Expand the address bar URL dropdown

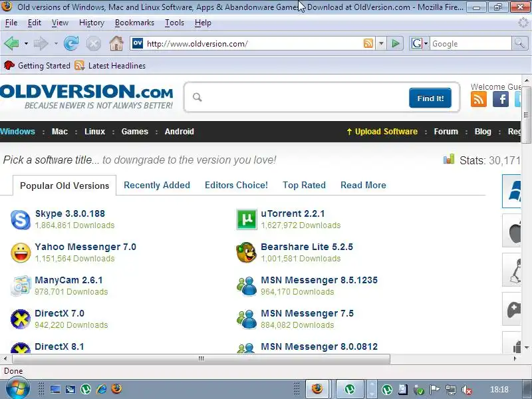click(381, 43)
